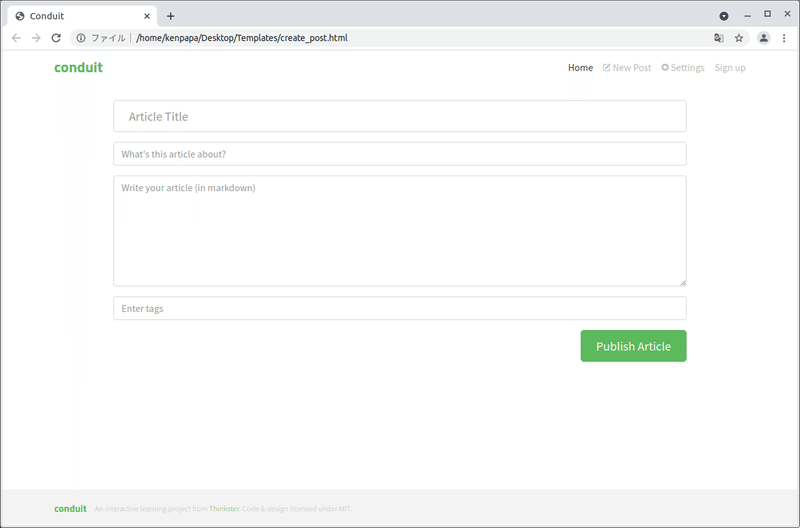800x528 pixels.
Task: Click the article markdown text area
Action: (399, 231)
